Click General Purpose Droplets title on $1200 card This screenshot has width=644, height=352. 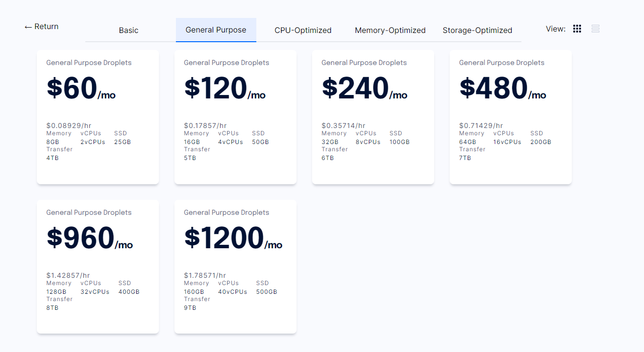coord(226,212)
